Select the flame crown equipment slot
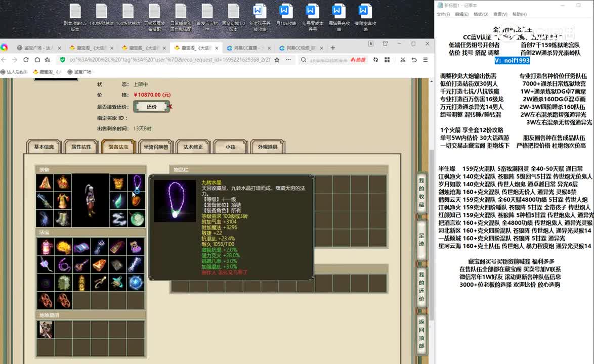The width and height of the screenshot is (594, 364). point(63,183)
